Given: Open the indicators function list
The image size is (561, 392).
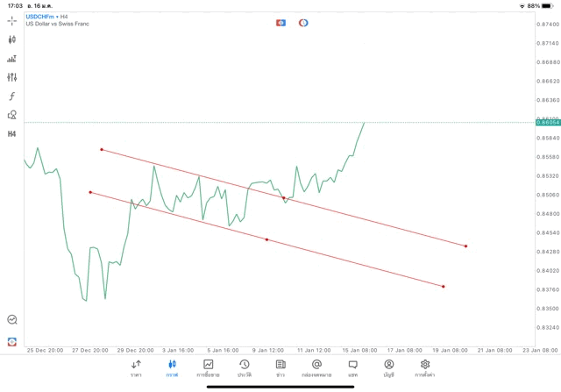Looking at the screenshot, I should pyautogui.click(x=12, y=96).
